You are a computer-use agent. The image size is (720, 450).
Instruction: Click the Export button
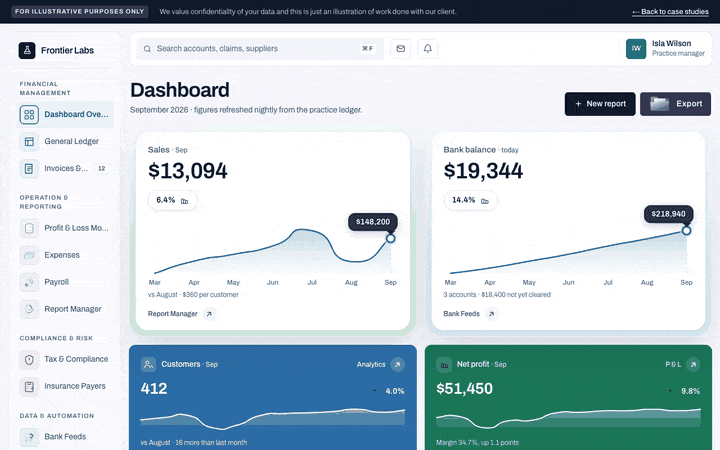click(675, 104)
